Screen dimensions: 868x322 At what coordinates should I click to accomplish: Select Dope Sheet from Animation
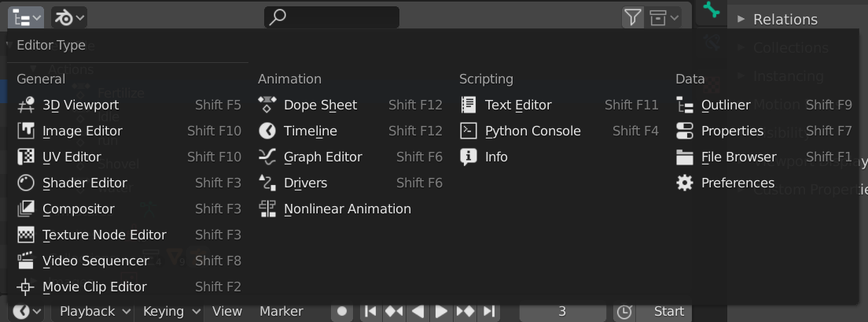351,105
